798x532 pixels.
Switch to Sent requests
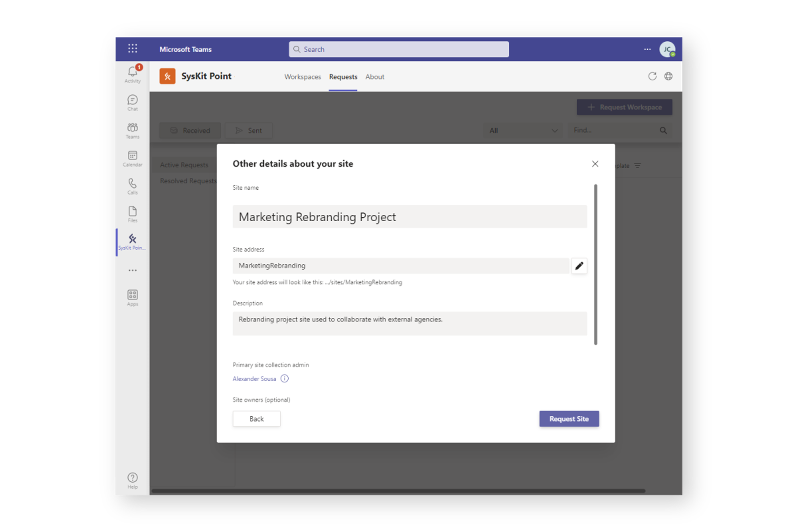249,130
